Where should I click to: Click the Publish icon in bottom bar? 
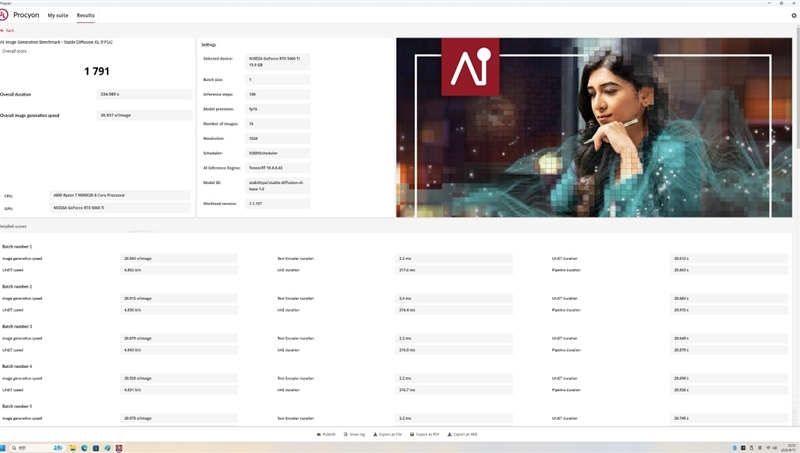tap(319, 434)
